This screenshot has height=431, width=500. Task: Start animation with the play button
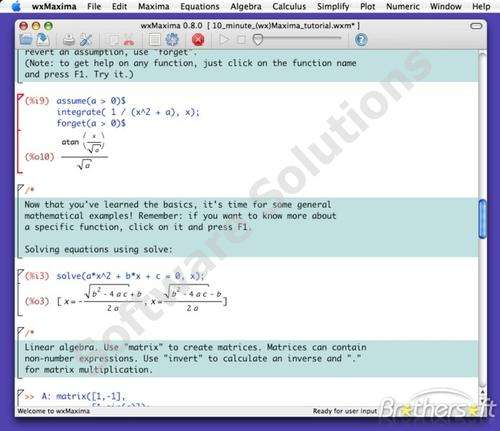[x=224, y=40]
